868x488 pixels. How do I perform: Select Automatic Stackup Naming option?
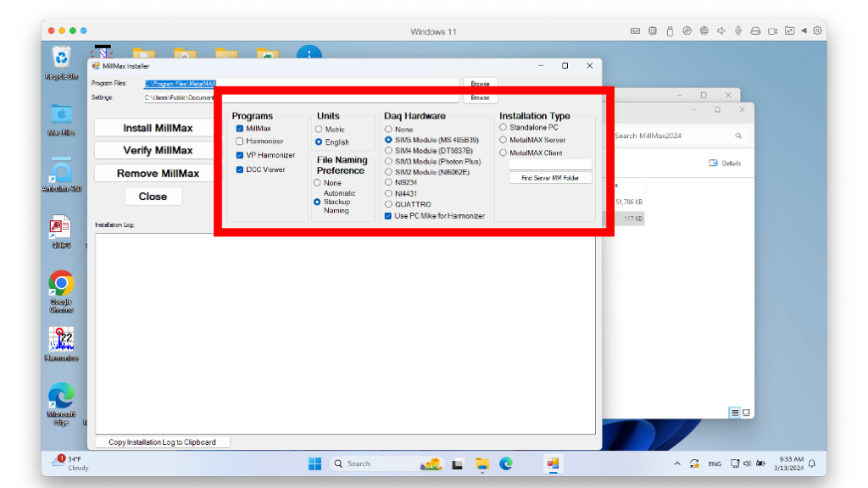point(317,202)
